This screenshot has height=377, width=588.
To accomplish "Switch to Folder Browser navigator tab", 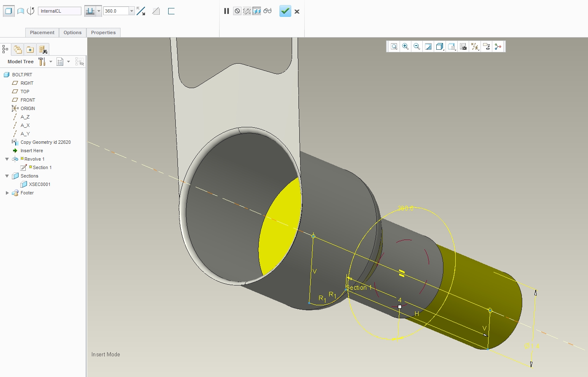I will 18,49.
